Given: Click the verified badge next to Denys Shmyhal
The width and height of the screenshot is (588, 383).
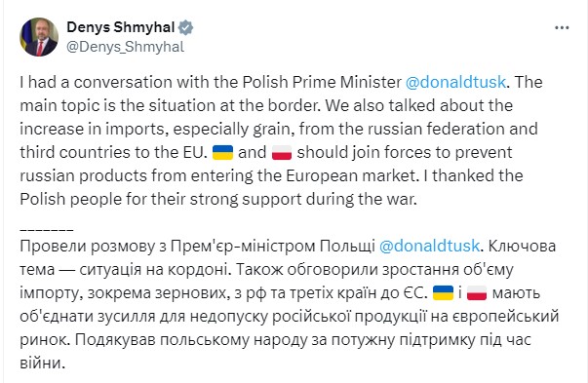Looking at the screenshot, I should click(185, 27).
